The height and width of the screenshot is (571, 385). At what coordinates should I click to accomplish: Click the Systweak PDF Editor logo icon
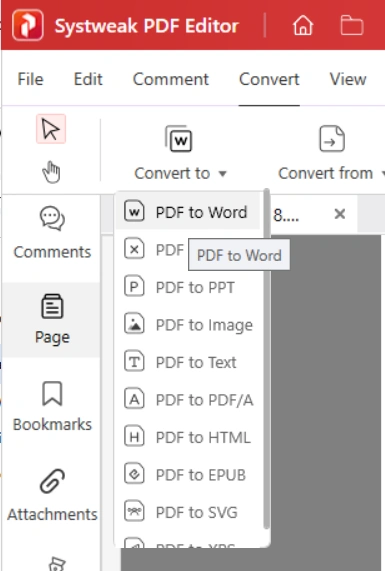click(x=28, y=25)
